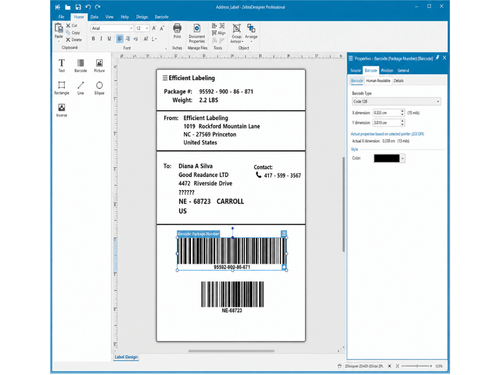Click the X dimension input field
Viewport: 500px width, 375px height.
click(x=386, y=113)
